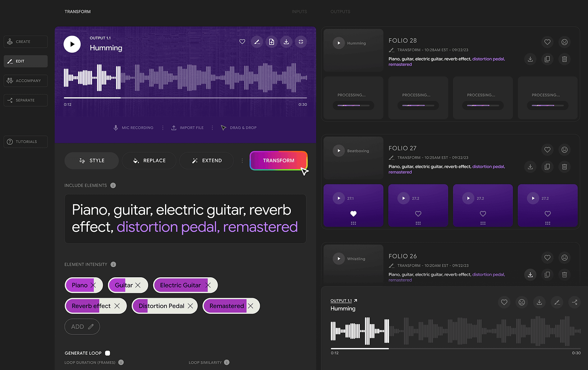Viewport: 588px width, 370px height.
Task: Duplicate Folio 27 using the copy icon
Action: (547, 167)
